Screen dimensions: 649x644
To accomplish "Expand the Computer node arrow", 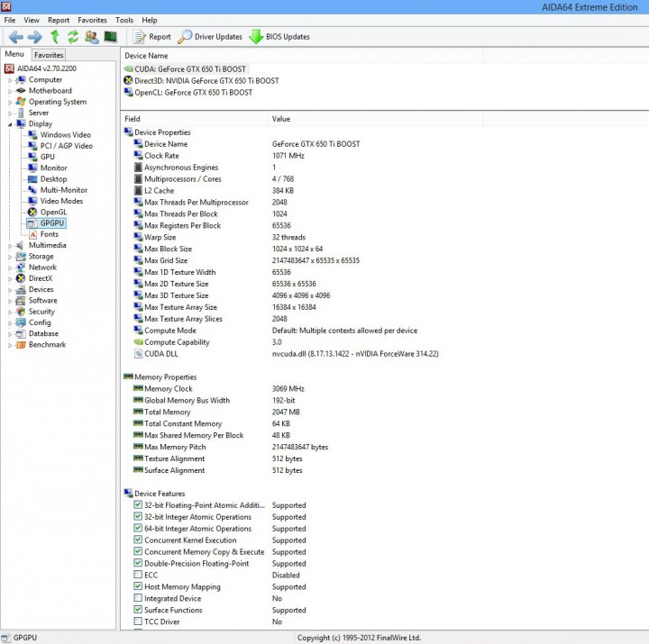I will click(x=10, y=80).
